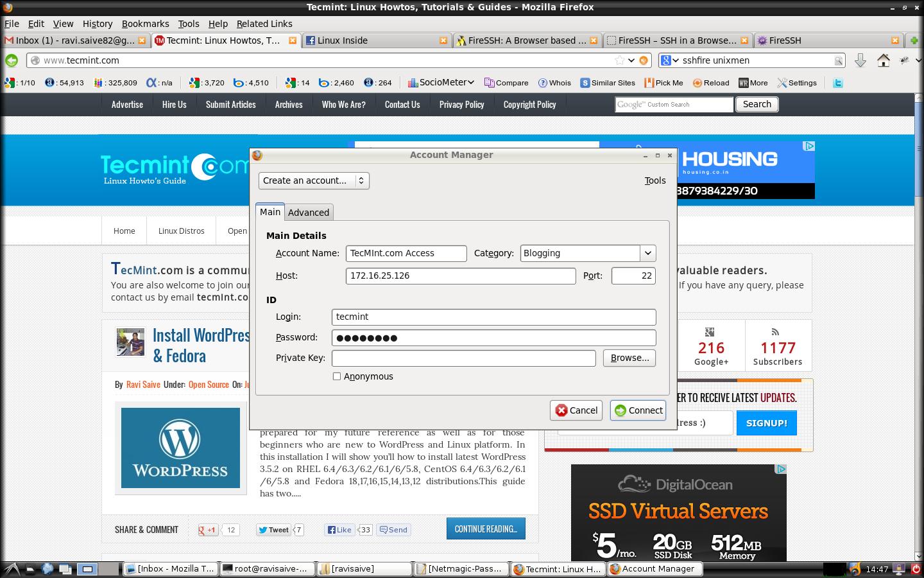Open the Linux Distros nav link
924x578 pixels.
point(182,231)
